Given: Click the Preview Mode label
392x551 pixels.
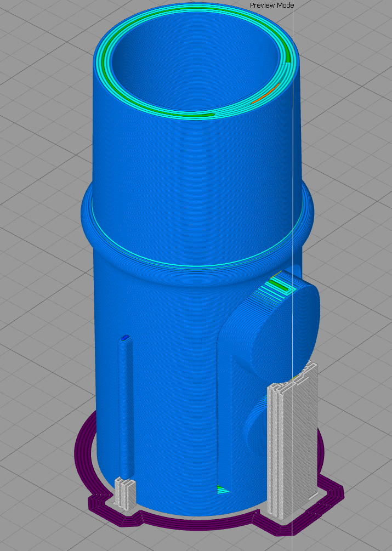Looking at the screenshot, I should (x=272, y=5).
